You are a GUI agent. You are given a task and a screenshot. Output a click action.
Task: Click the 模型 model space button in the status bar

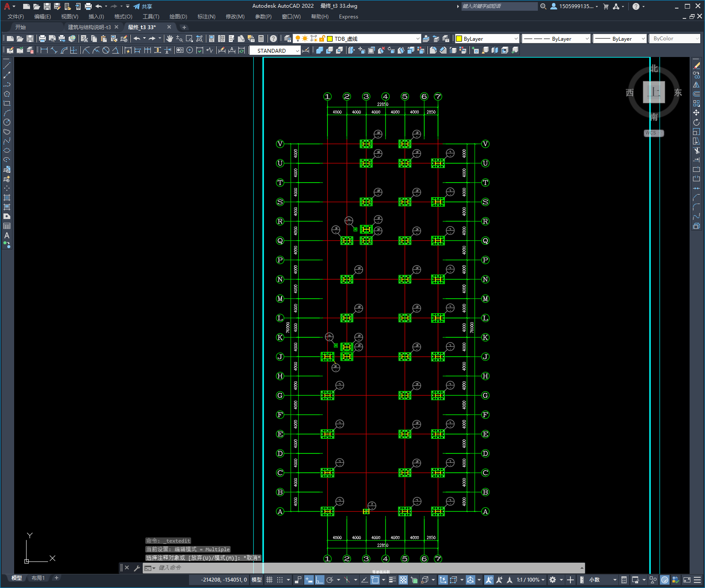pos(256,580)
